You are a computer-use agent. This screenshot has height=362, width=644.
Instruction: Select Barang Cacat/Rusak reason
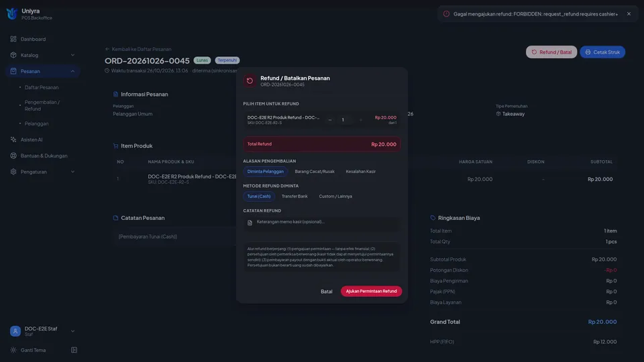[315, 172]
